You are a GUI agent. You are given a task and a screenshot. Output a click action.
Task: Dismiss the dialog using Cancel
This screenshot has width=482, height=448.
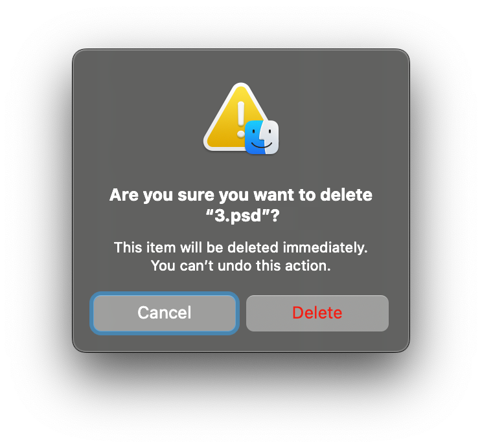[165, 313]
